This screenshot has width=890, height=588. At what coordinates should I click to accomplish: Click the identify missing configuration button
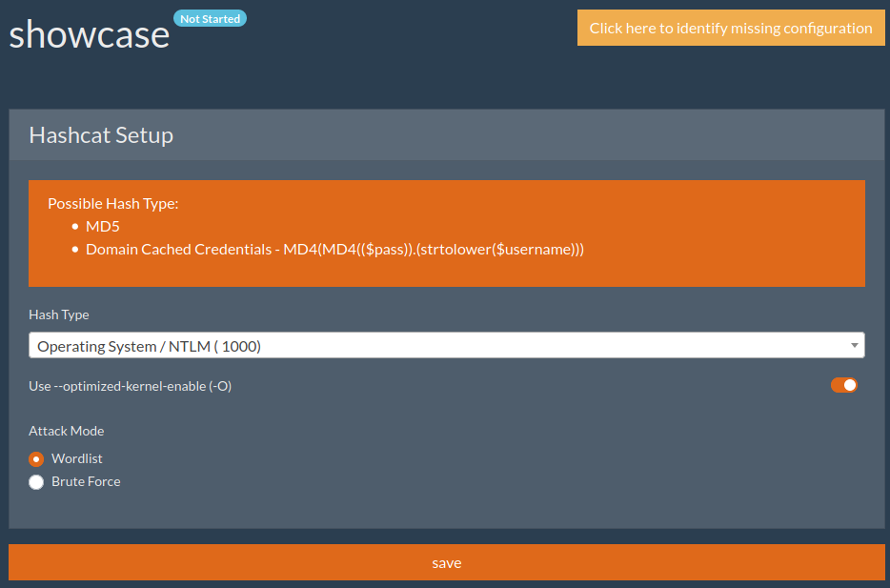(731, 28)
